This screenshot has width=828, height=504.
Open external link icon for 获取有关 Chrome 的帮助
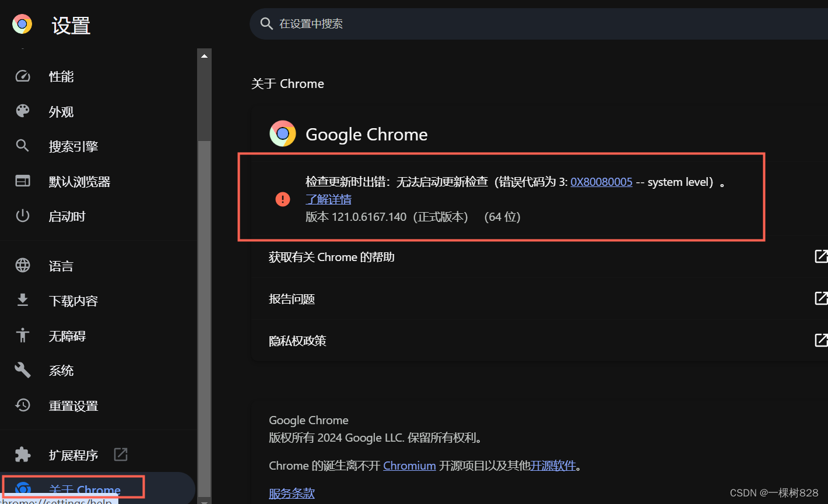[x=821, y=256]
